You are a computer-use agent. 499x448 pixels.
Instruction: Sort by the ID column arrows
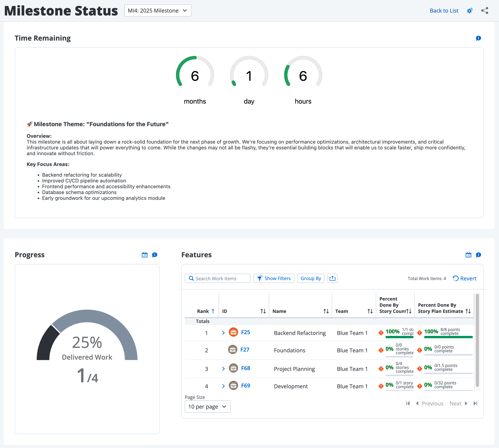(263, 311)
